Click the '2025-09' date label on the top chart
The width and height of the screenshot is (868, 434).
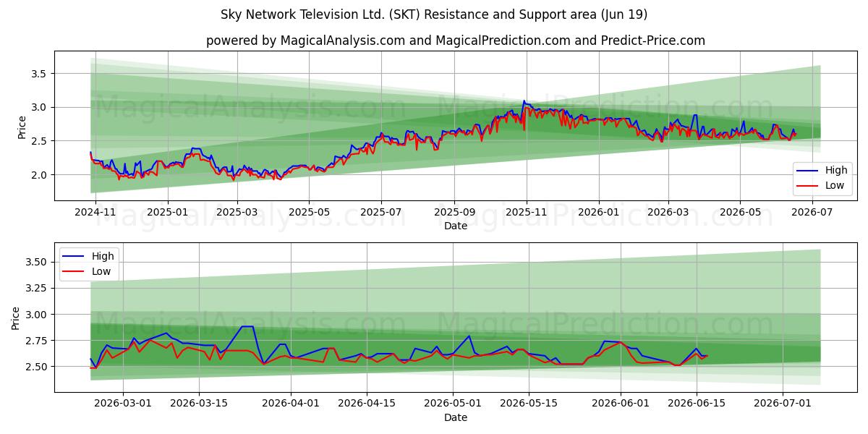(454, 212)
